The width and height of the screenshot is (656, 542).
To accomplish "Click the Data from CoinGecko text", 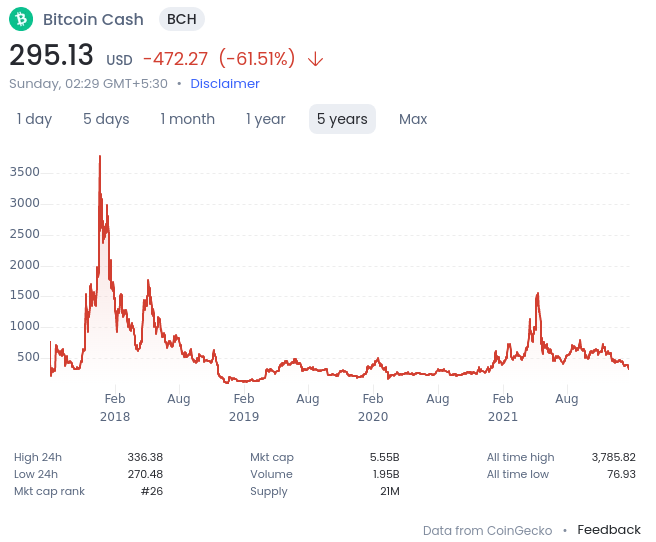I will coord(487,530).
